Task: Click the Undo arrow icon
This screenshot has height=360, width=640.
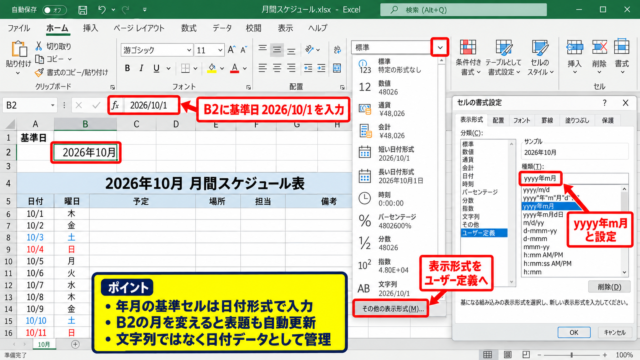Action: click(x=102, y=9)
